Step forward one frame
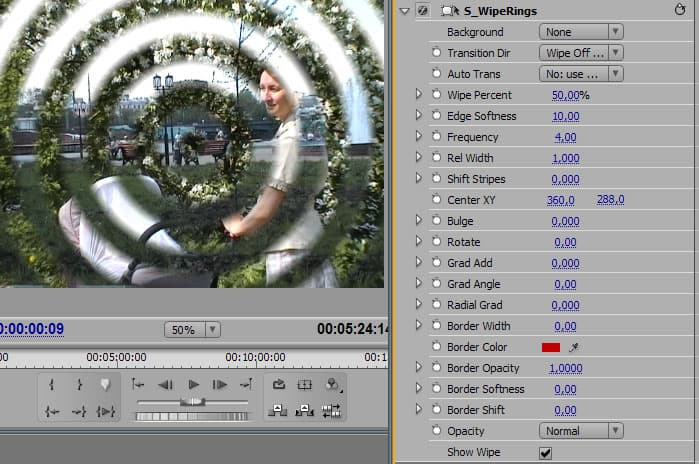The height and width of the screenshot is (464, 699). pyautogui.click(x=220, y=384)
